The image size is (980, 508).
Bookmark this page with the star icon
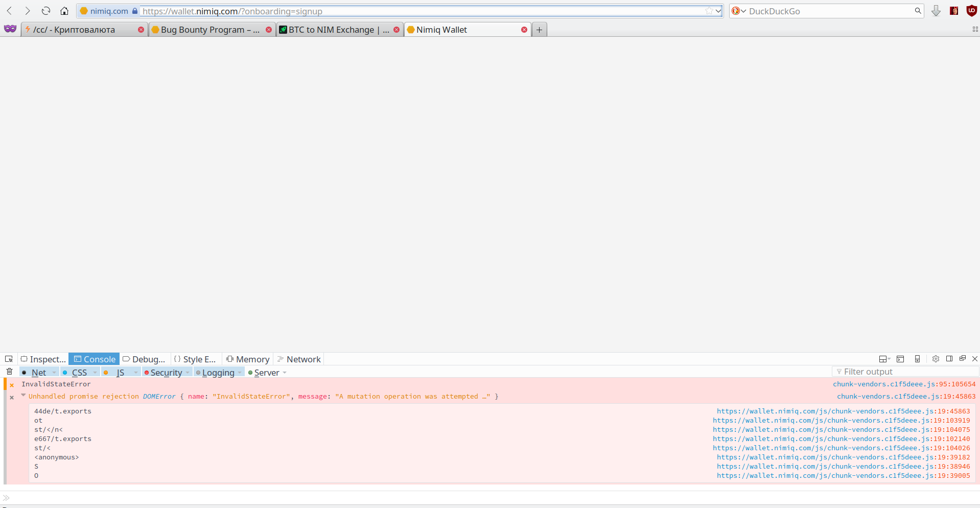tap(709, 11)
